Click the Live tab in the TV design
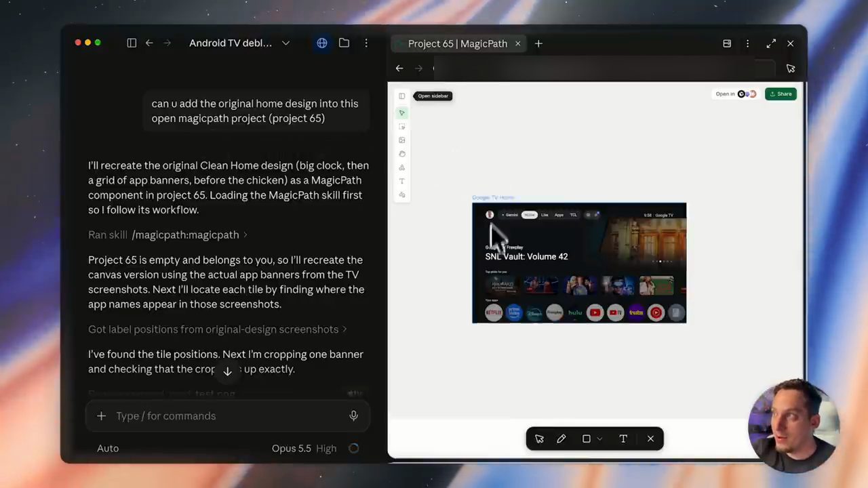 [545, 215]
